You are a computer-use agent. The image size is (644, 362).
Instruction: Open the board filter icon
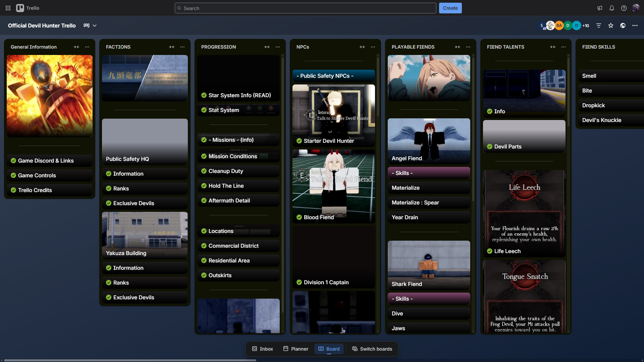(x=599, y=25)
